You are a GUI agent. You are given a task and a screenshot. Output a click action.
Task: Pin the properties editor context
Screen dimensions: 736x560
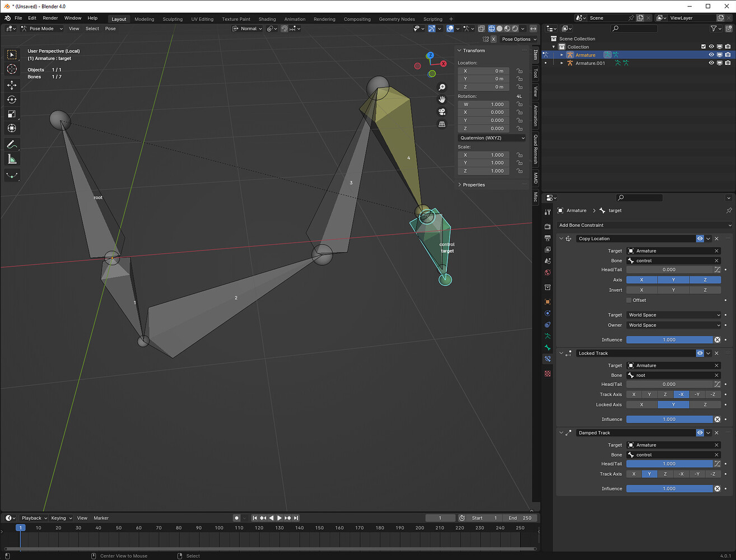729,211
